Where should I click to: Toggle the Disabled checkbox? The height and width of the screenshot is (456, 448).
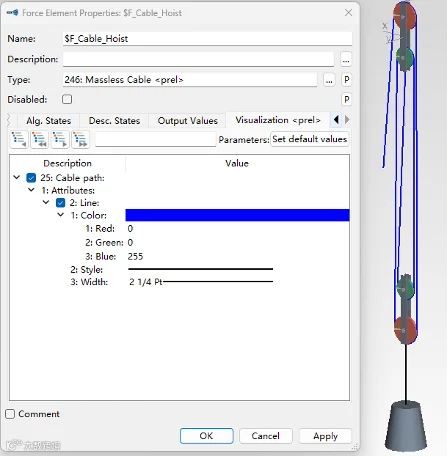click(x=67, y=99)
